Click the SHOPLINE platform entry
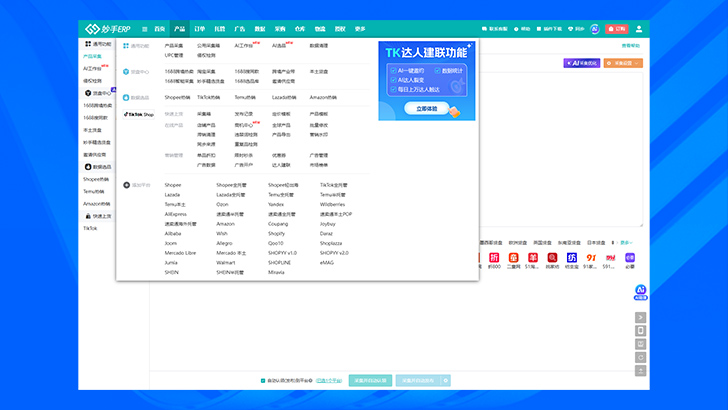 pyautogui.click(x=280, y=263)
